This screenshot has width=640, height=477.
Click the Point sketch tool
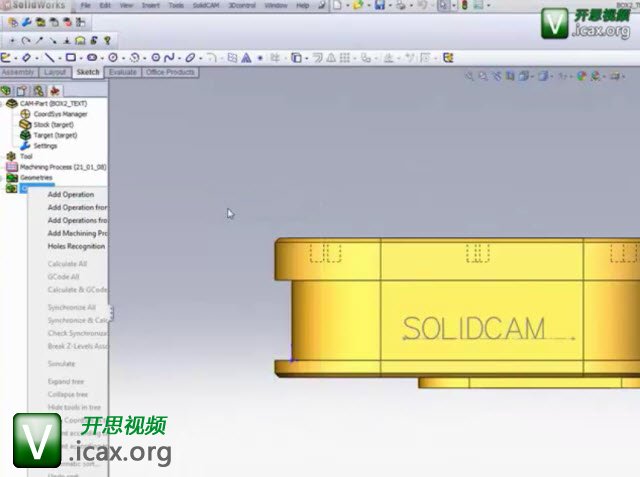click(260, 58)
